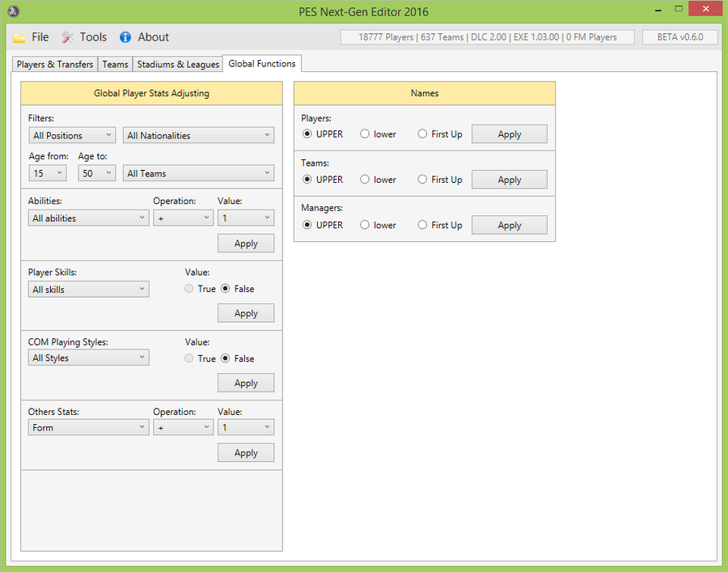Maximize the PES Next-Gen Editor window

click(x=679, y=9)
